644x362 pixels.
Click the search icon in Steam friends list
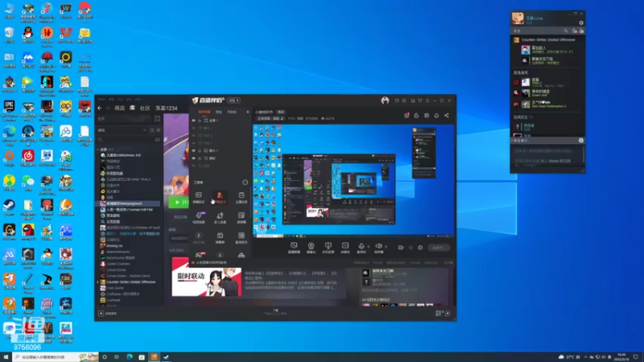point(566,31)
